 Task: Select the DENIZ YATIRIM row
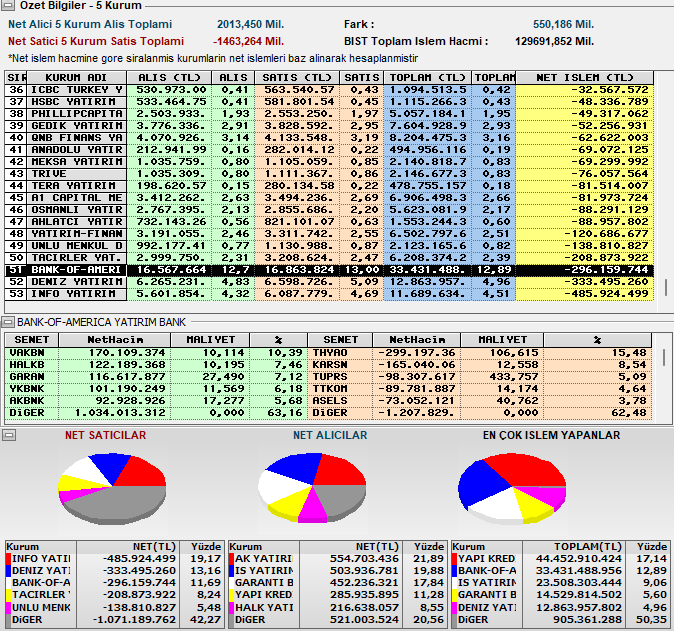[329, 282]
